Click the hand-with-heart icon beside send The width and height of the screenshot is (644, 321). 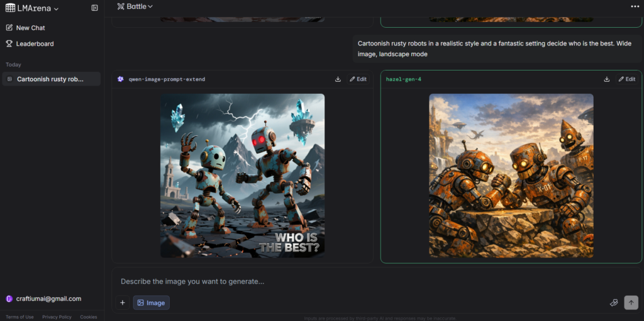(x=614, y=303)
